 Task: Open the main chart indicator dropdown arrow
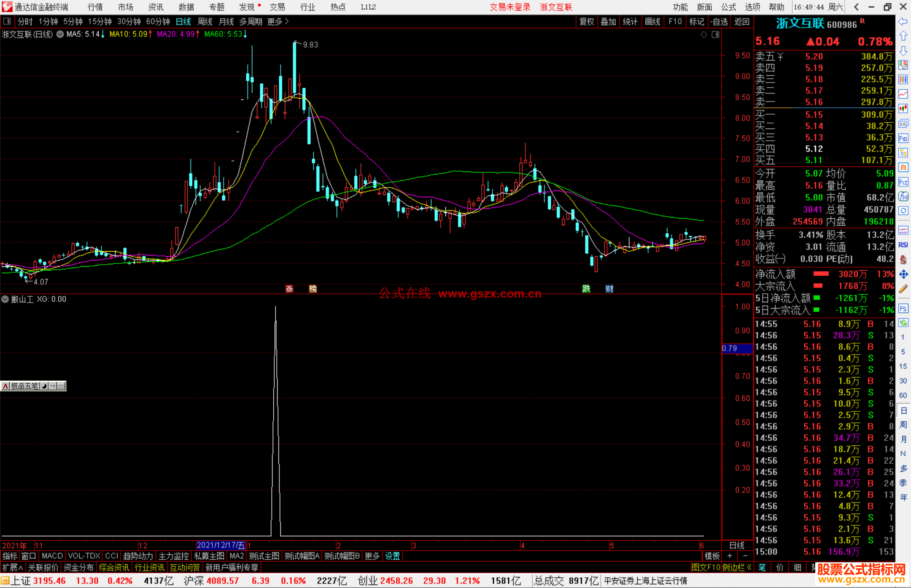click(60, 34)
